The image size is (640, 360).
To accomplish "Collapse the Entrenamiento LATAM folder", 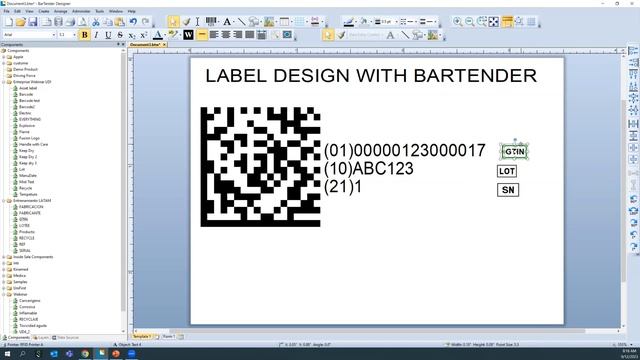I will (x=4, y=201).
